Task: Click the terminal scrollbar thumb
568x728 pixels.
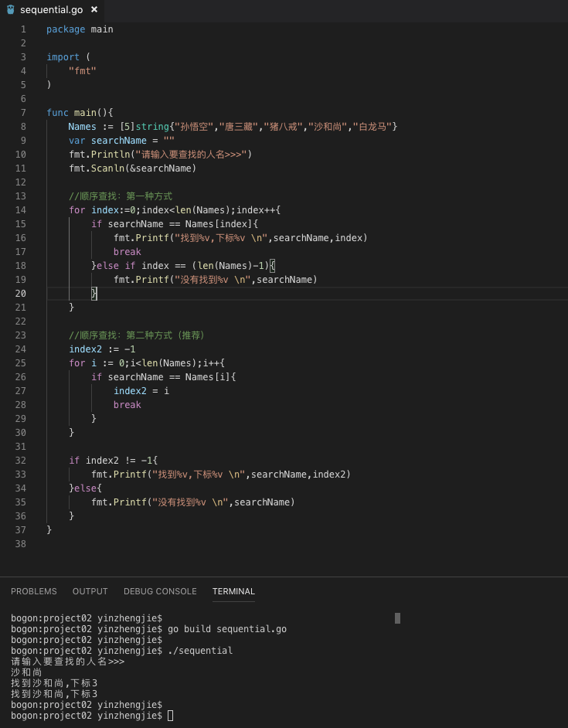Action: click(x=397, y=618)
